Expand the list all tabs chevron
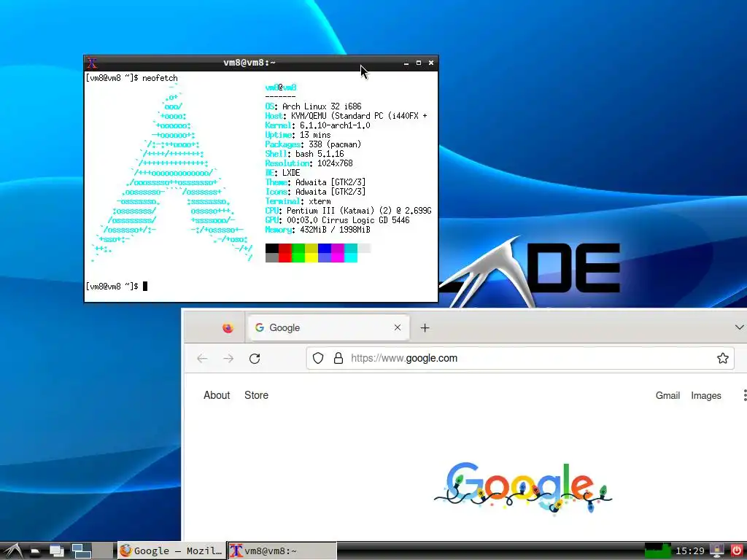 (x=739, y=327)
